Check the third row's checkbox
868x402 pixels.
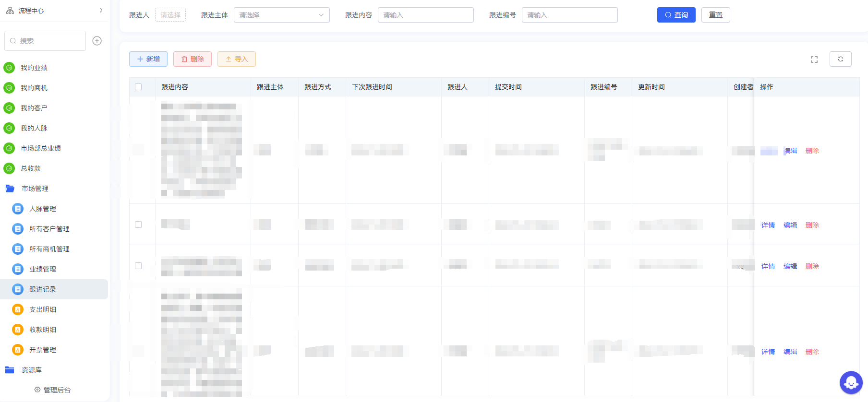coord(138,266)
